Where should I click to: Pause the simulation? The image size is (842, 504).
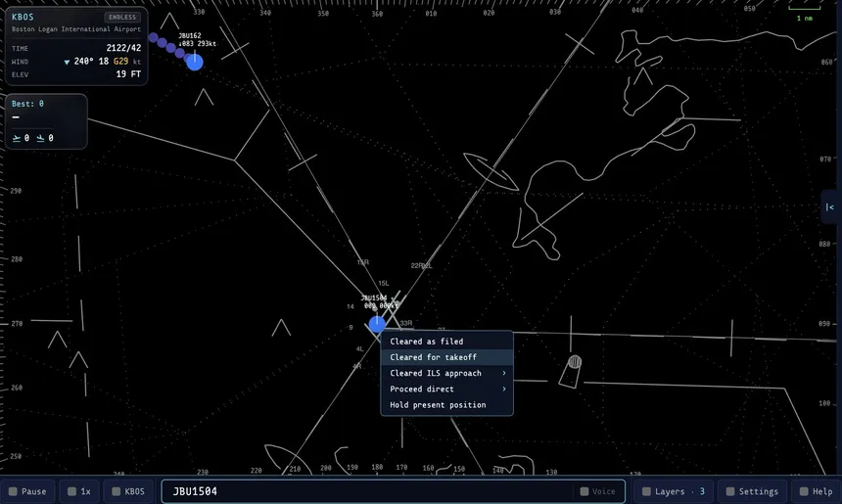(27, 491)
